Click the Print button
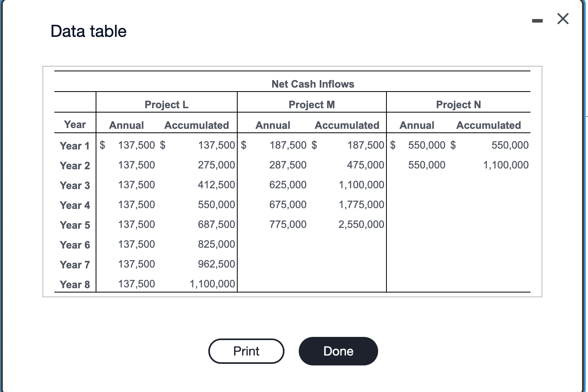 point(246,351)
